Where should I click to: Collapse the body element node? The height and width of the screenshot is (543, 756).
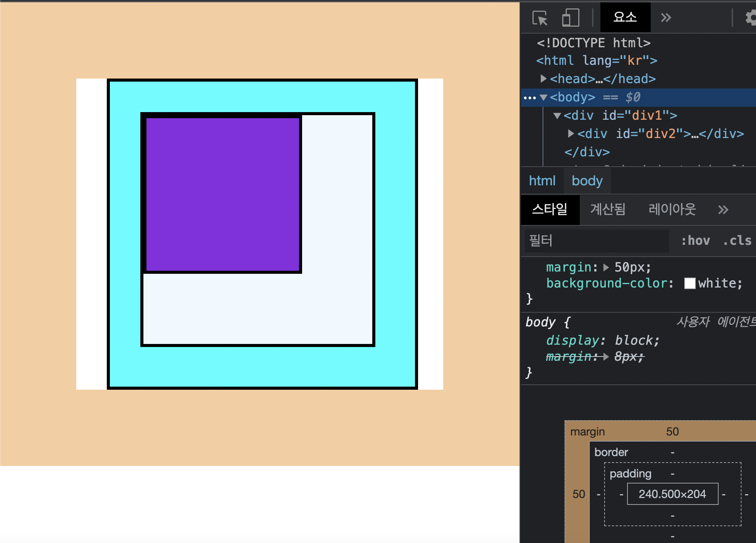coord(544,98)
